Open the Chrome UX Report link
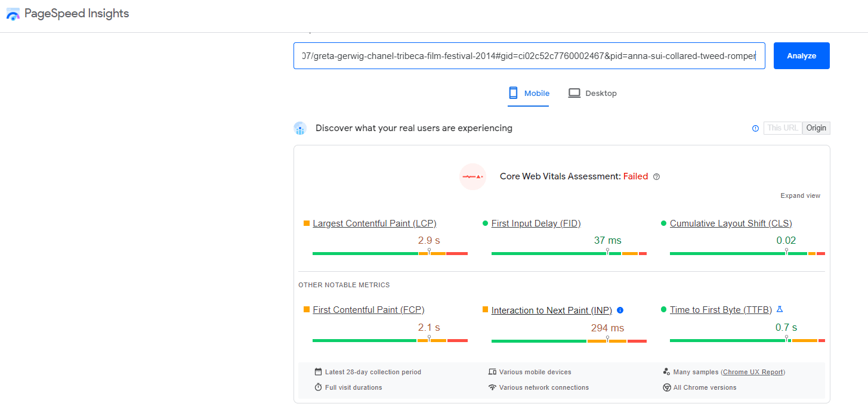Screen dimensions: 868x413 pos(753,372)
